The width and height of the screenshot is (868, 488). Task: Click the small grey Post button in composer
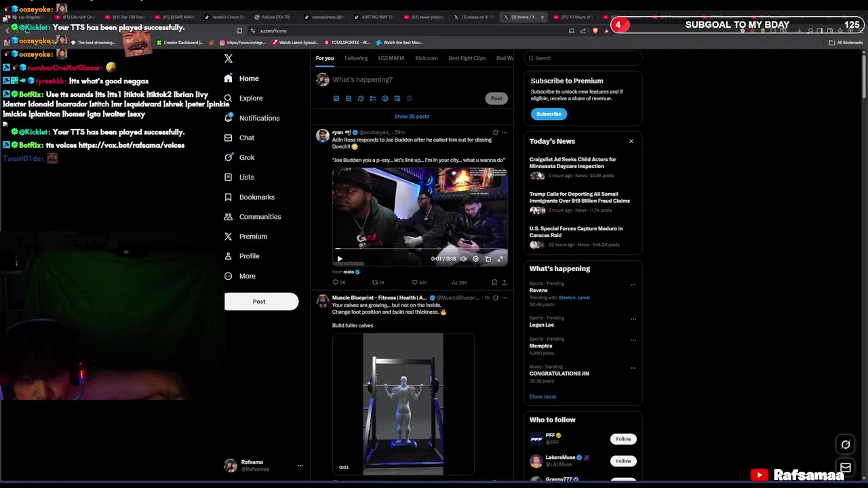496,98
